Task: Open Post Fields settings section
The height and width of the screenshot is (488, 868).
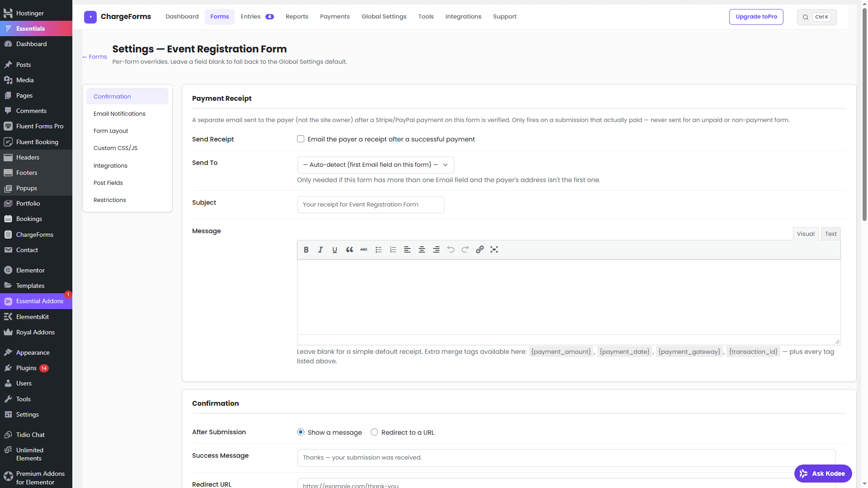Action: pyautogui.click(x=127, y=183)
